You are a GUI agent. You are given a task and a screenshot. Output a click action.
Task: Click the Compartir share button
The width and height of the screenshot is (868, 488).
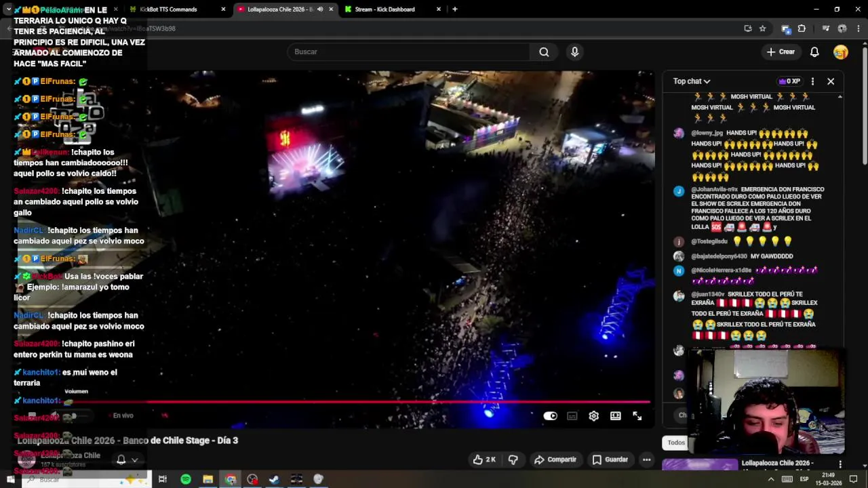click(555, 460)
